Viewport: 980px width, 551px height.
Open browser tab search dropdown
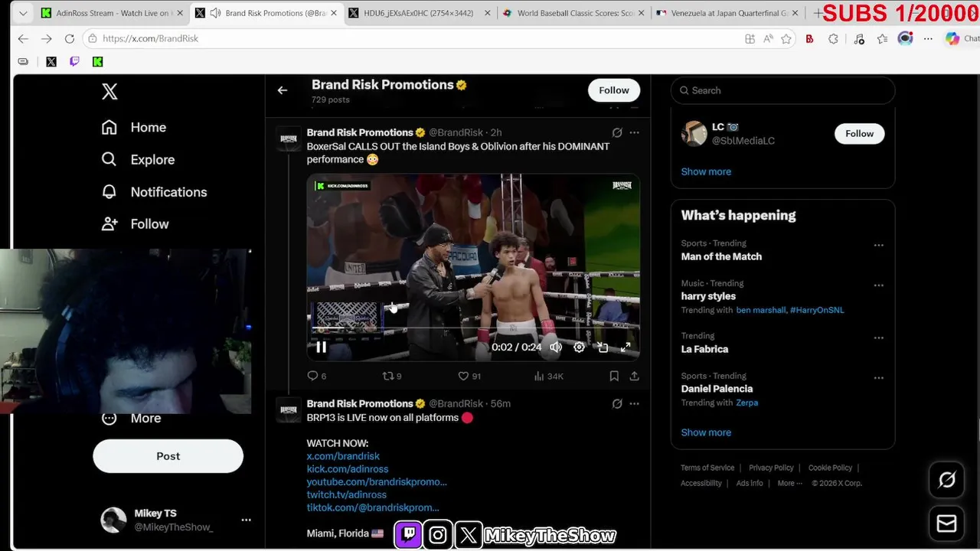pyautogui.click(x=23, y=13)
